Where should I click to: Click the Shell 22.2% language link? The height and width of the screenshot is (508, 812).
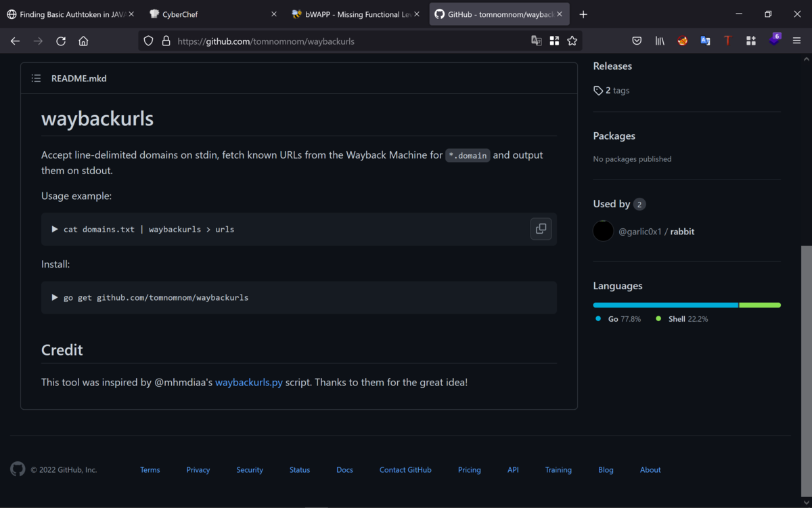[682, 318]
